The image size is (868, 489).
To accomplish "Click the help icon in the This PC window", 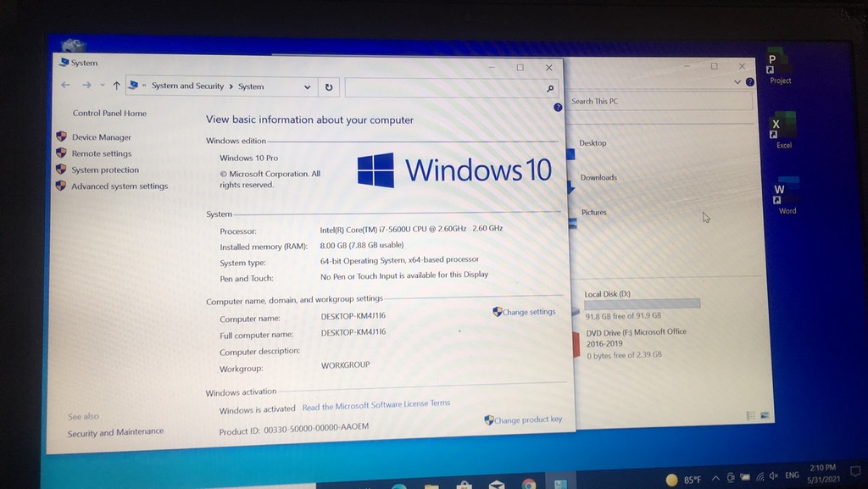I will (750, 82).
